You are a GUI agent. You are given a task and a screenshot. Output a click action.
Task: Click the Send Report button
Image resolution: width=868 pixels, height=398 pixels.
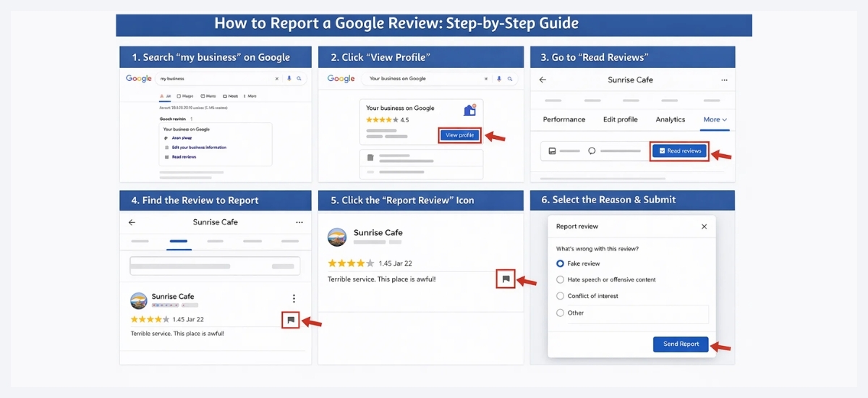681,344
